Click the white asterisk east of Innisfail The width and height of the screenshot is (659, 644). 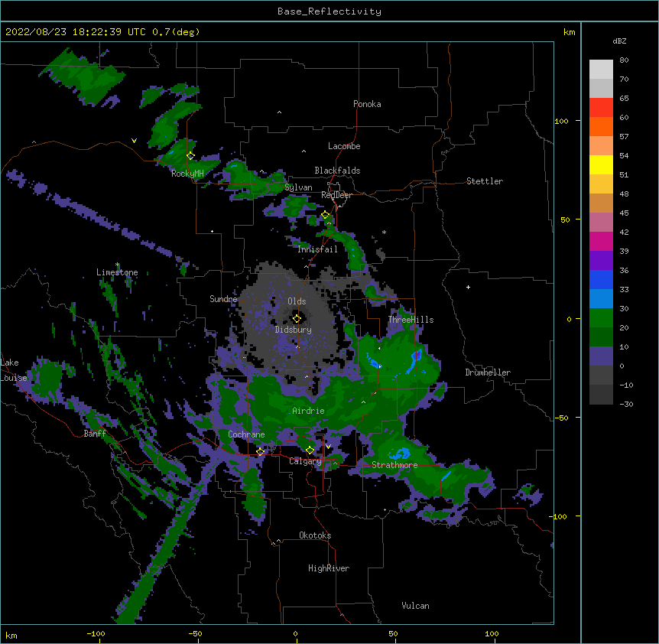click(x=384, y=232)
